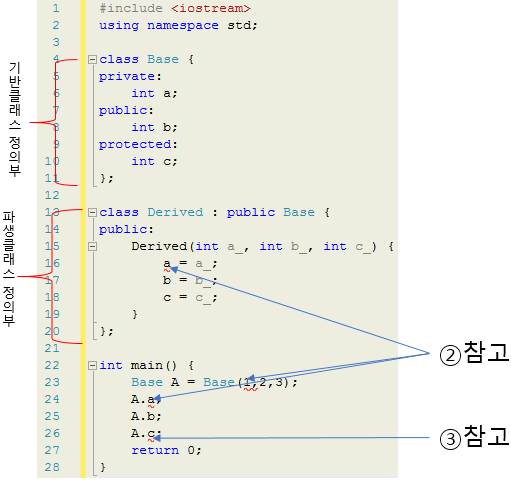This screenshot has width=511, height=480.
Task: Click 'int b_' parameter on line 15
Action: (283, 247)
